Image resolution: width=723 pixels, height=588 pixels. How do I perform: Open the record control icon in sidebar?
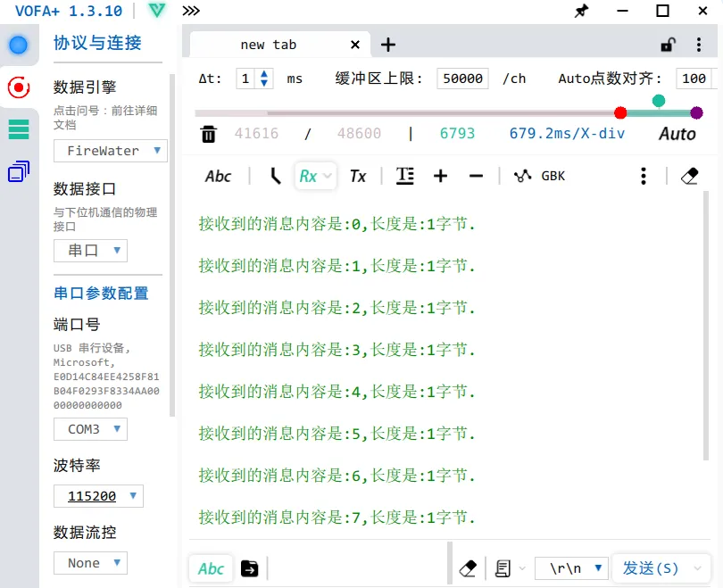click(x=20, y=87)
